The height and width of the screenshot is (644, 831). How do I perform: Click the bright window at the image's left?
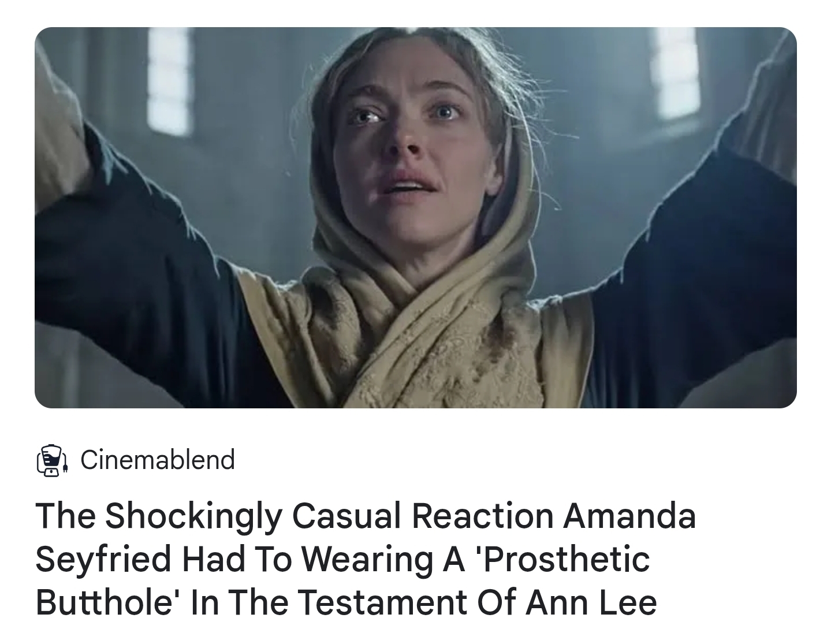coord(168,81)
